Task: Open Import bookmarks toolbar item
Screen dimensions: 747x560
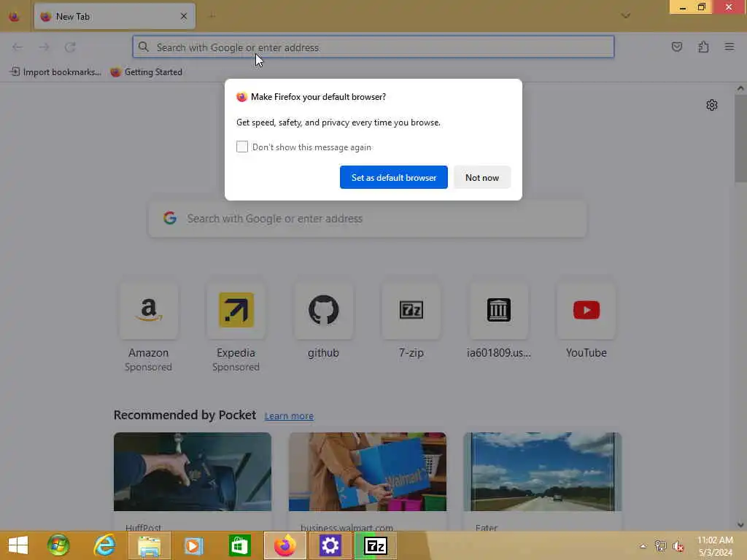Action: [x=55, y=72]
